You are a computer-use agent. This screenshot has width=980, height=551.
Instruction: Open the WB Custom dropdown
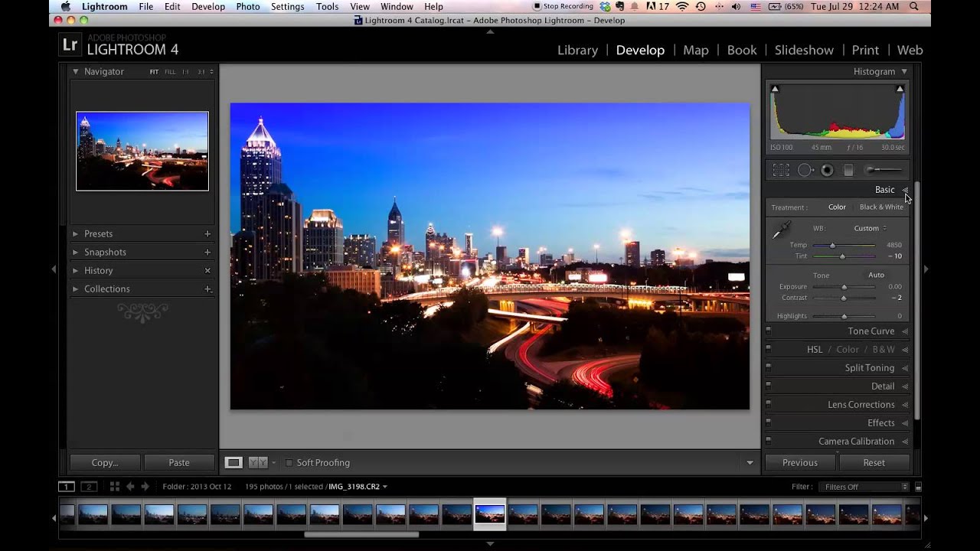[x=871, y=228]
